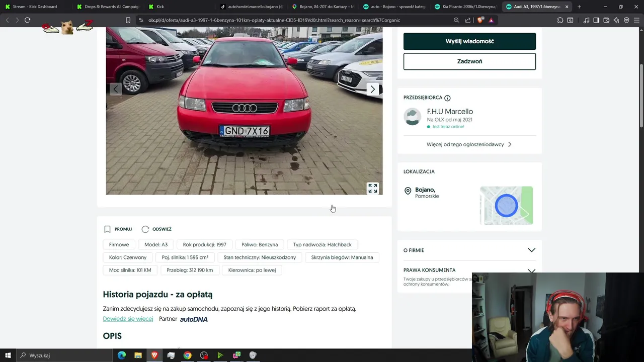The image size is (644, 362).
Task: Click info icon next to PRZEDSIĘBIORCA
Action: click(447, 98)
